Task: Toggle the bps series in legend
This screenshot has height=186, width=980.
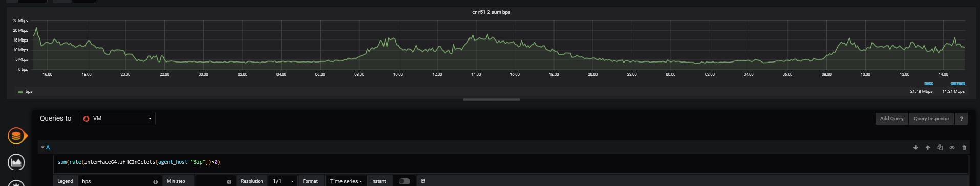Action: (x=29, y=92)
